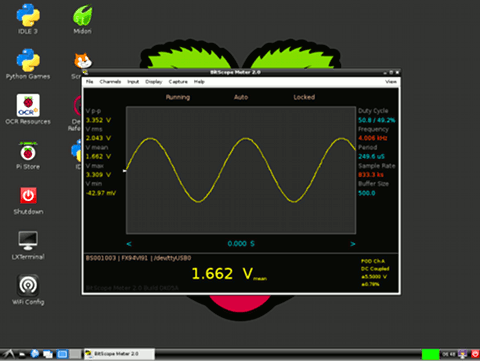This screenshot has height=361, width=480.
Task: Click the trigger level marker on waveform
Action: click(124, 171)
